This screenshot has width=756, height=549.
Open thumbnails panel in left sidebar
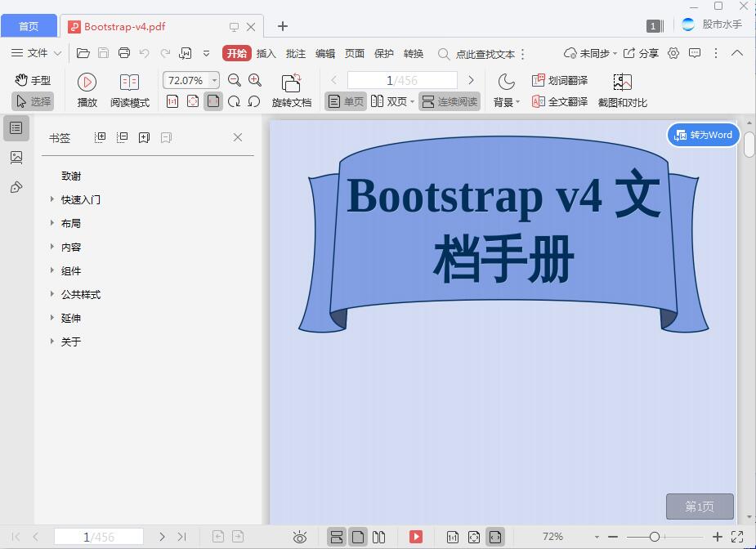[16, 157]
